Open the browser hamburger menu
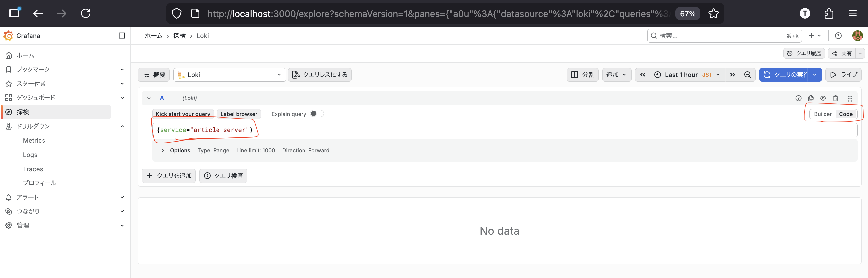 click(852, 14)
